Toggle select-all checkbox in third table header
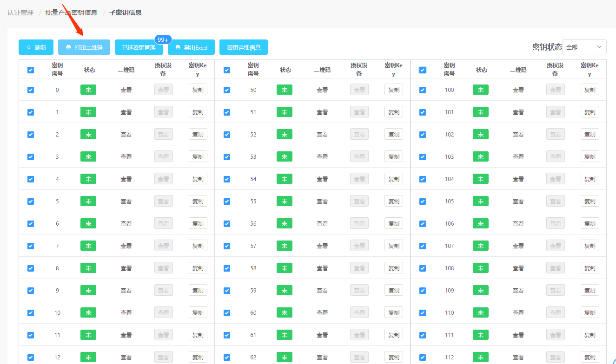Screen dimensions: 616x364 pos(423,70)
